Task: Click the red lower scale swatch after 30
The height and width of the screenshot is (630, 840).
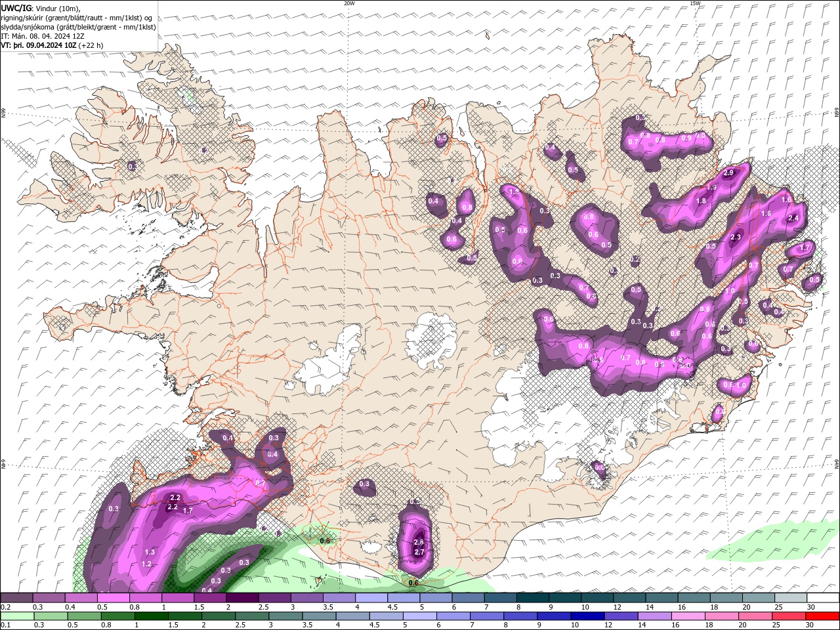Action: coord(822,616)
